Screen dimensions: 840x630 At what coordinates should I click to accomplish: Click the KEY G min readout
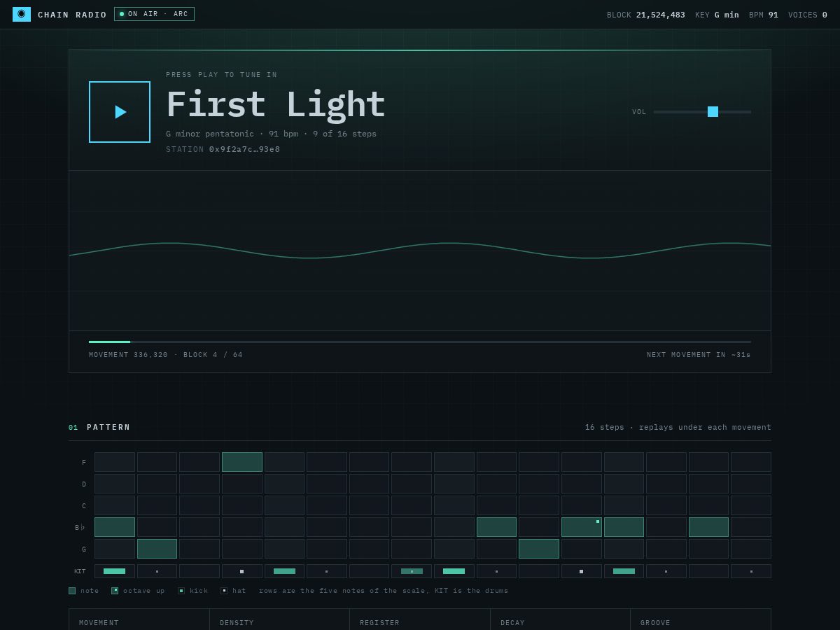tap(717, 15)
